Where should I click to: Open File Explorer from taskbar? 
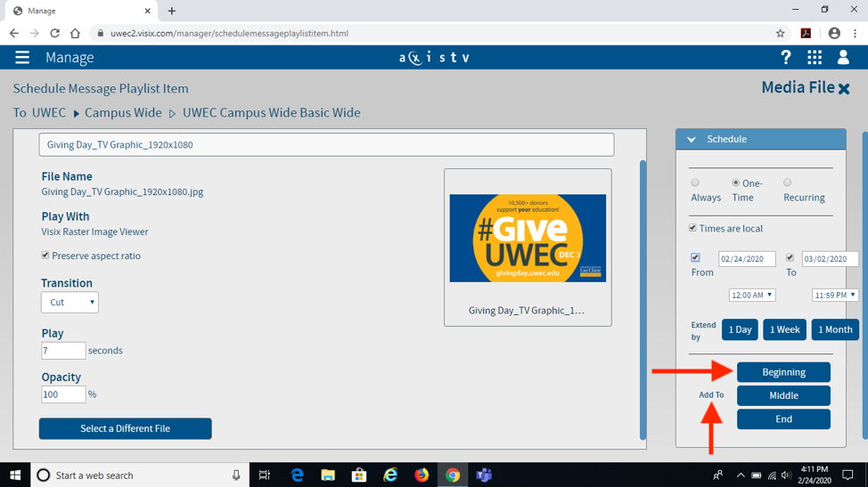point(328,475)
